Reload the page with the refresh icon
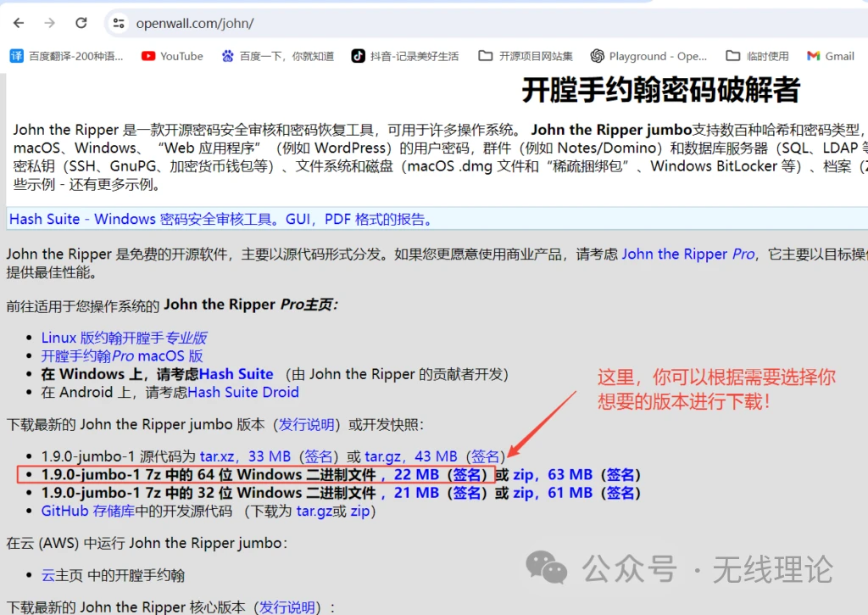 [81, 23]
